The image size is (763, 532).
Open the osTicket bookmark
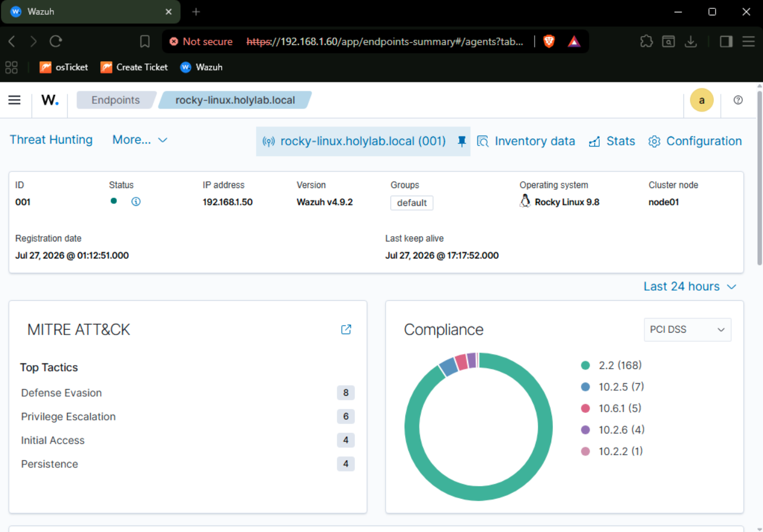coord(64,67)
